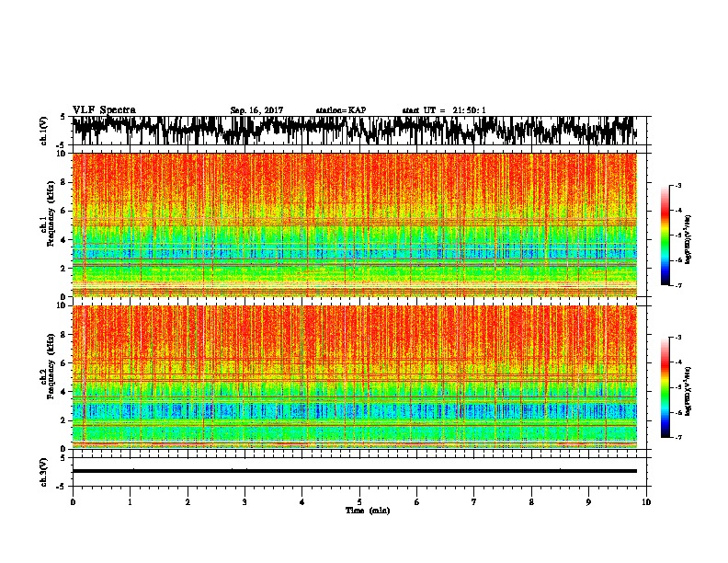Click the ch.2 color scale bar
This screenshot has width=728, height=563.
(665, 387)
